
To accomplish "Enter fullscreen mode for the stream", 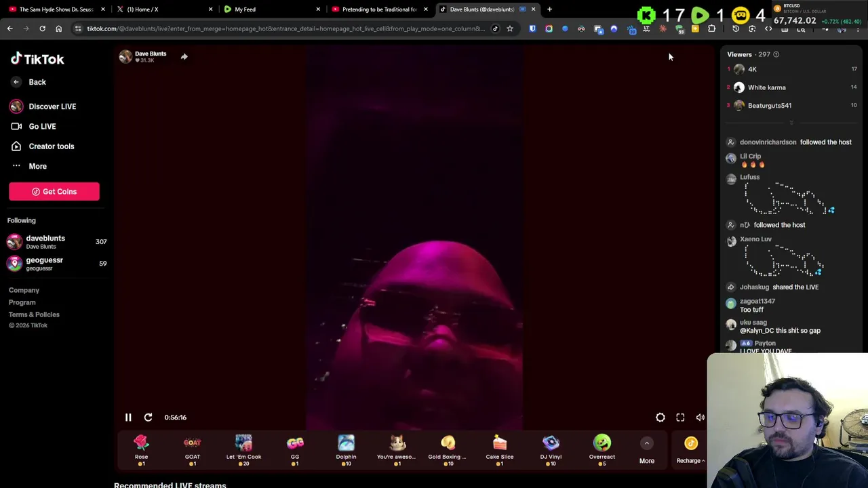I will [x=680, y=418].
